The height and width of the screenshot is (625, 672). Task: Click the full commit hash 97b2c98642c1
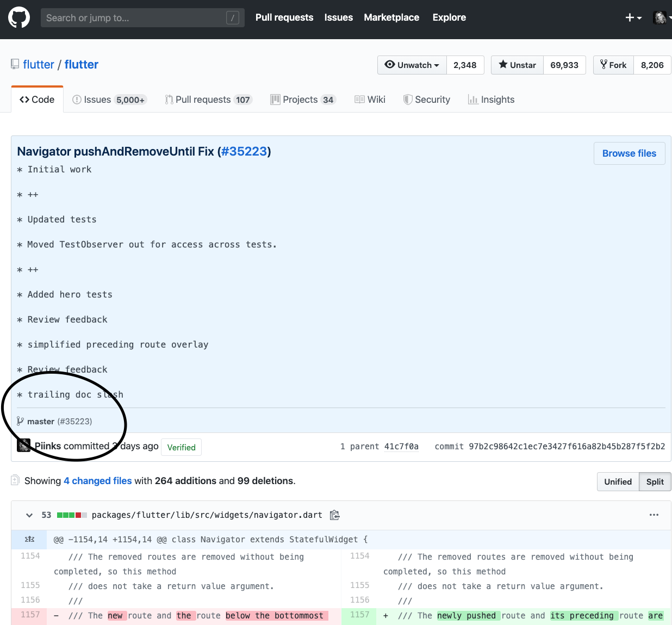(x=567, y=447)
